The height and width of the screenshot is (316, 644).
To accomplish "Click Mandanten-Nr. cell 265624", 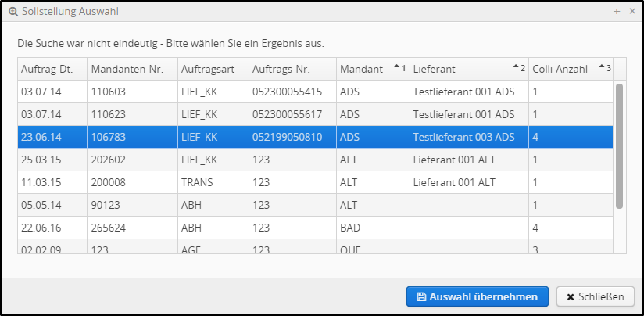I will click(x=132, y=228).
